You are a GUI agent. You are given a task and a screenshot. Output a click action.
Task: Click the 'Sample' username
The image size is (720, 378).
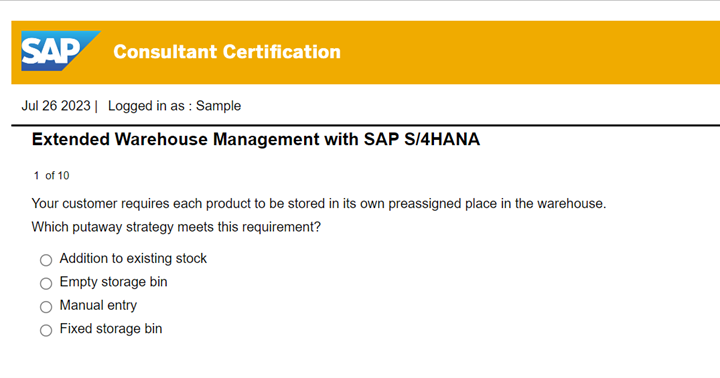click(219, 106)
